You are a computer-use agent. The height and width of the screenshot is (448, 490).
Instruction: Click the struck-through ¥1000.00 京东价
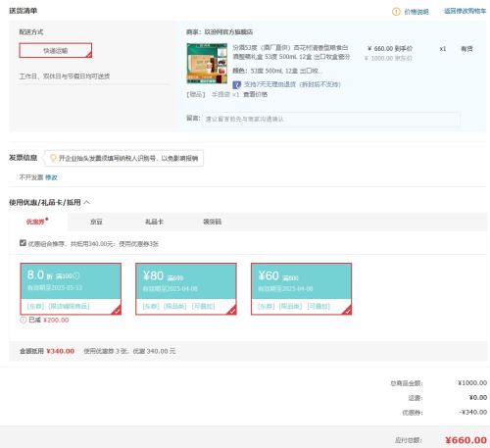pyautogui.click(x=388, y=58)
